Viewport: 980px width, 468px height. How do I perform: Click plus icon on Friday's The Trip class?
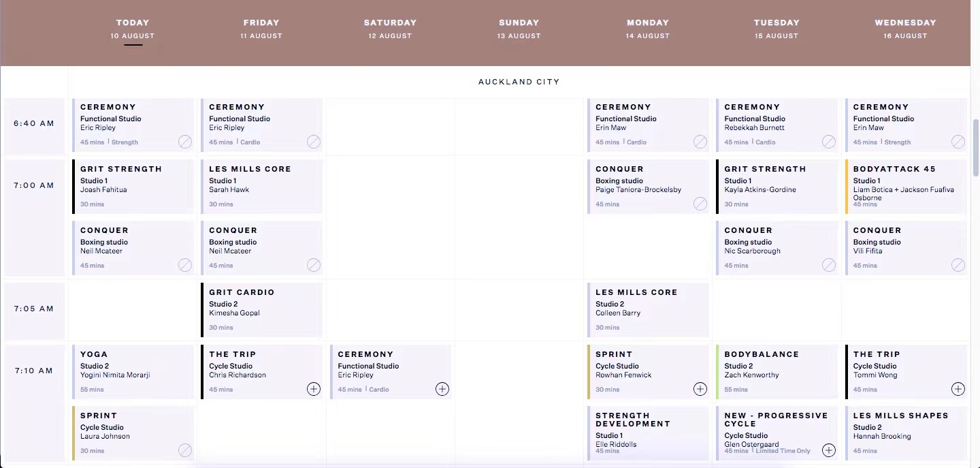click(x=313, y=389)
